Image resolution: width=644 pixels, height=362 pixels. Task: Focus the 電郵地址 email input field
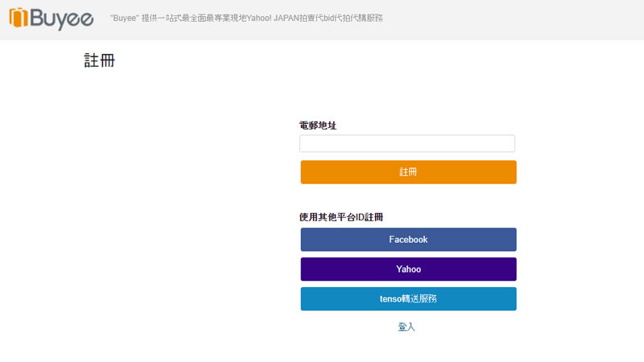[407, 144]
